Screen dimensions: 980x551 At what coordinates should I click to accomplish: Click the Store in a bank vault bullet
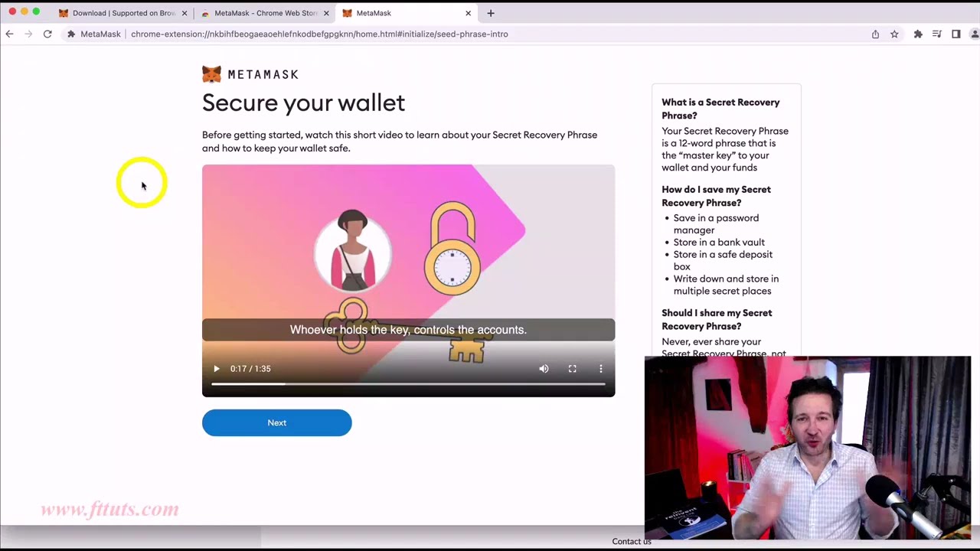[719, 243]
